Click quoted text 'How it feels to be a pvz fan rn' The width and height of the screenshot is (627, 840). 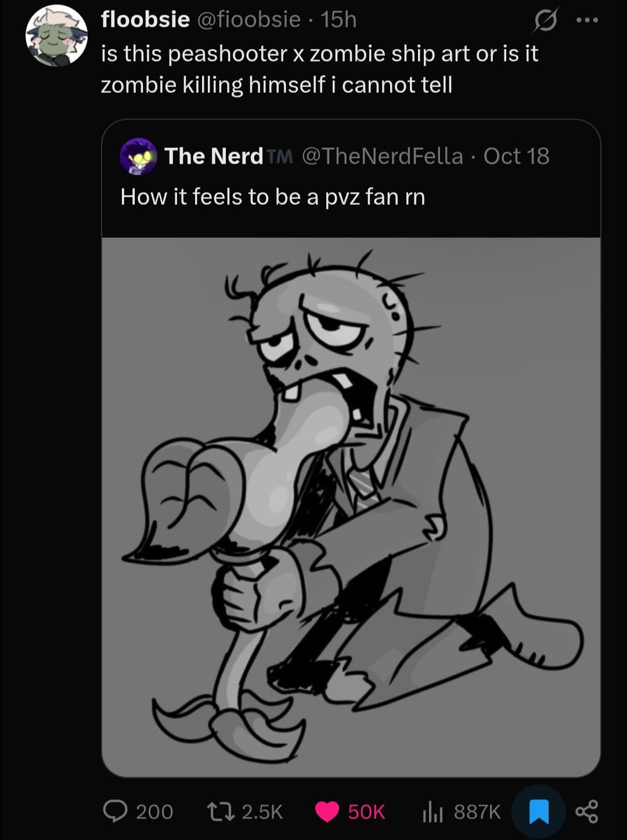(x=273, y=197)
